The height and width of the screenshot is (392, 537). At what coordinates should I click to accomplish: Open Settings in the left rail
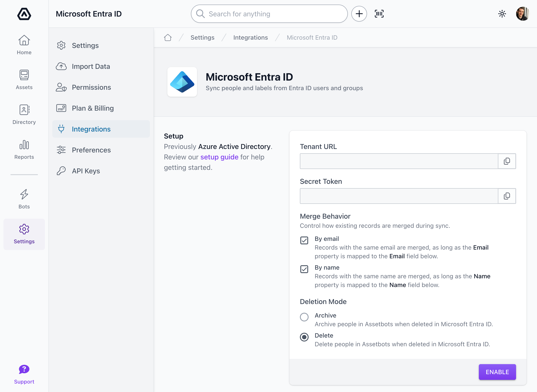24,234
